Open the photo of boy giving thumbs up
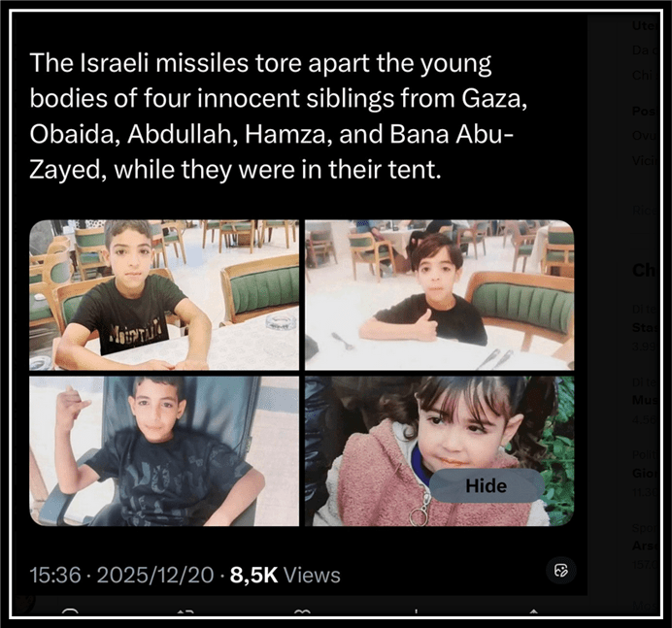Screen dimensions: 672x628 pos(439,295)
